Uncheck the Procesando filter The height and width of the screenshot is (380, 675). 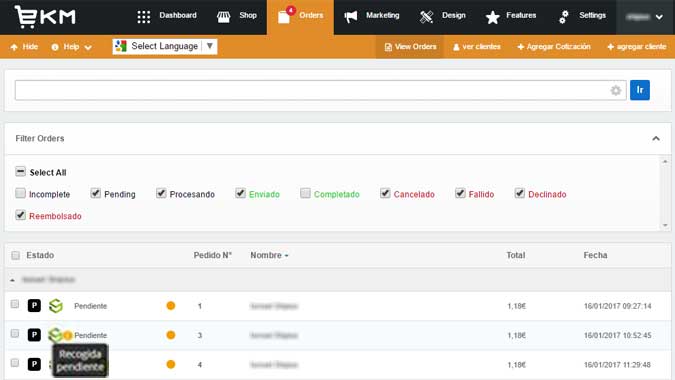pos(161,193)
